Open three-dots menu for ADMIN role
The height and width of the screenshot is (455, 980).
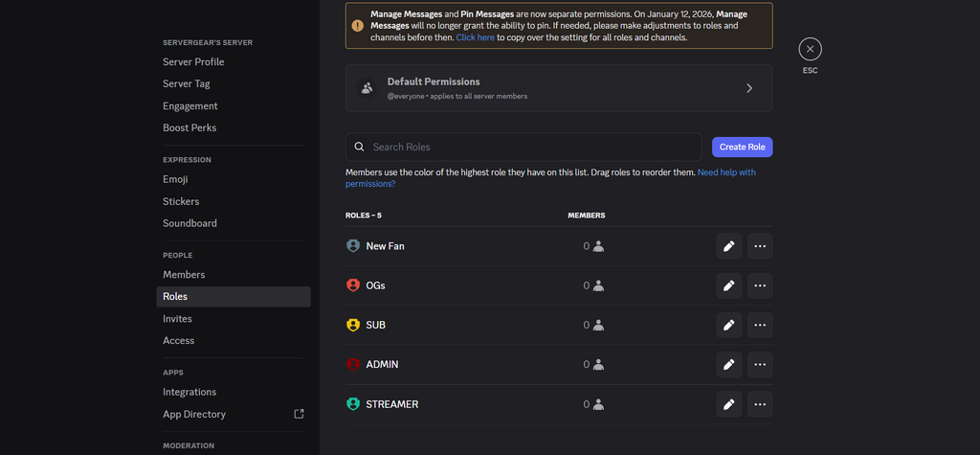pos(760,364)
